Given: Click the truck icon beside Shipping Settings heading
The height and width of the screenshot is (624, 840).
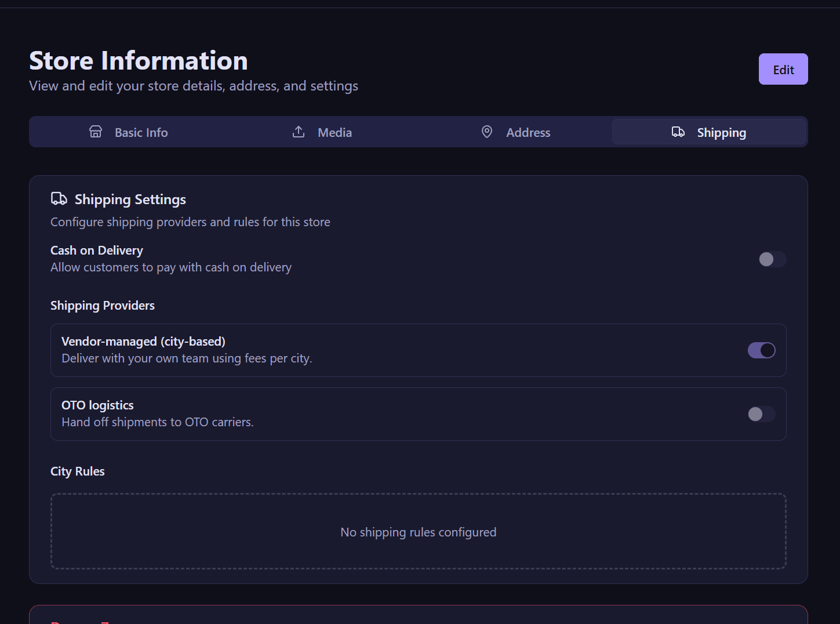Looking at the screenshot, I should pyautogui.click(x=59, y=199).
